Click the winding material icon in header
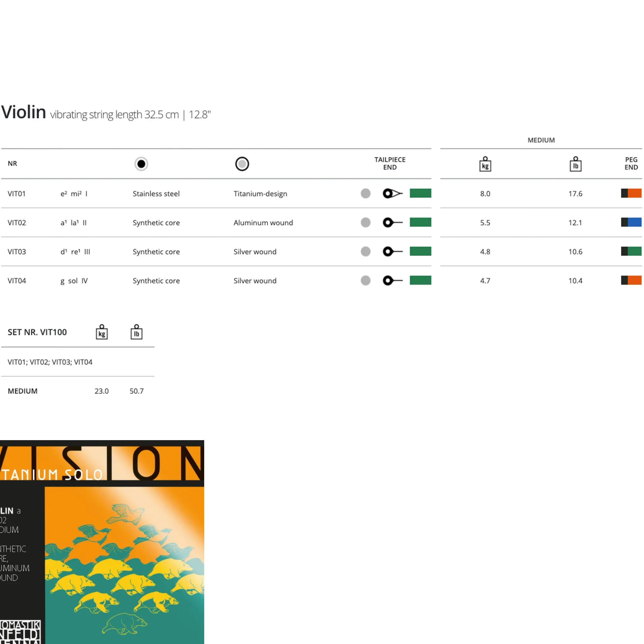 click(242, 164)
